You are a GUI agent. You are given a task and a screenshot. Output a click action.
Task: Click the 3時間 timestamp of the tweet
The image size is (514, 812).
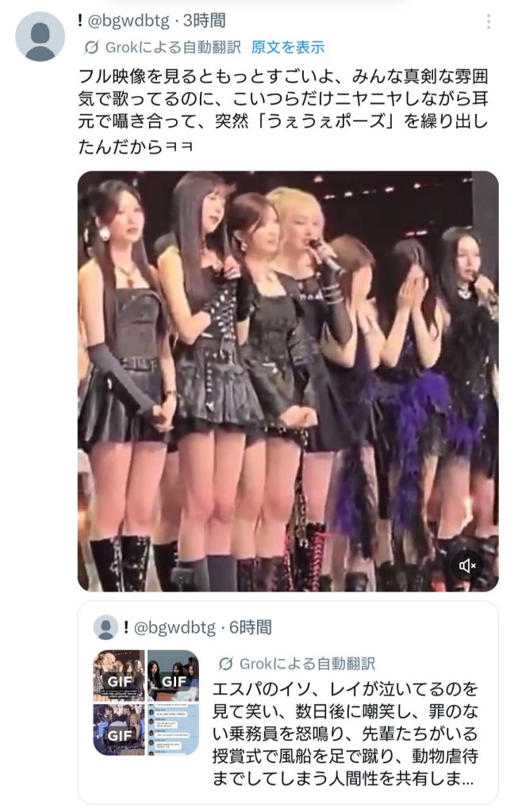(x=204, y=21)
